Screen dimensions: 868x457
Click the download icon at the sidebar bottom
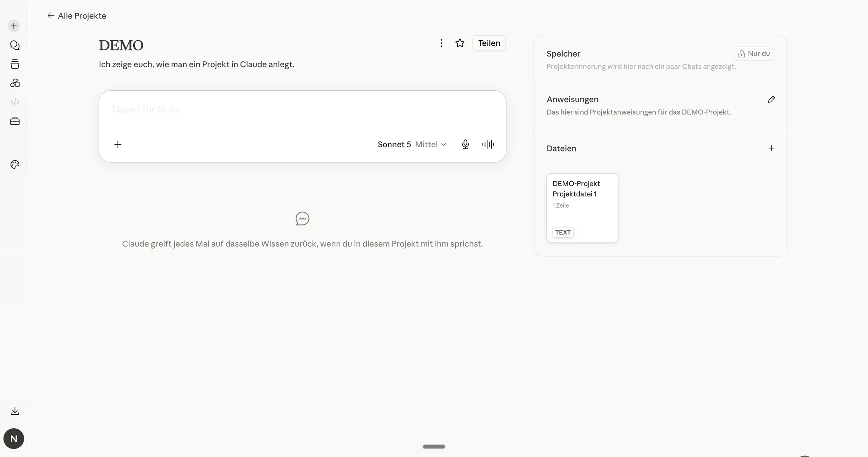pyautogui.click(x=15, y=411)
